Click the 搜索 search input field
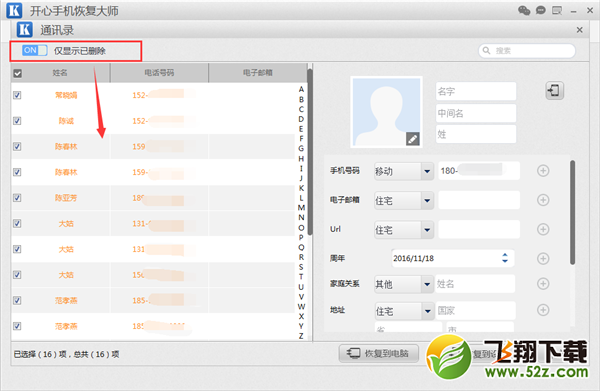Screen dimensions: 600x391 coord(527,51)
